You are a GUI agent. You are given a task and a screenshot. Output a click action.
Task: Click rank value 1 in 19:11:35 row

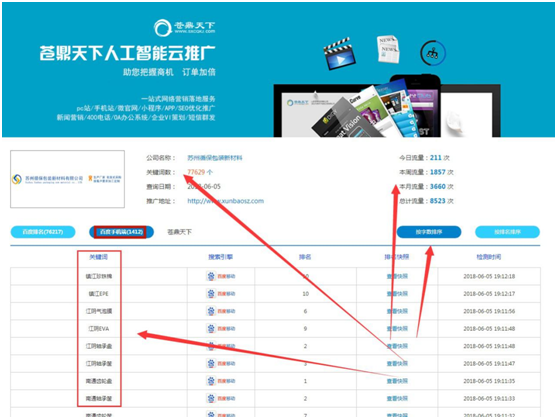click(305, 381)
